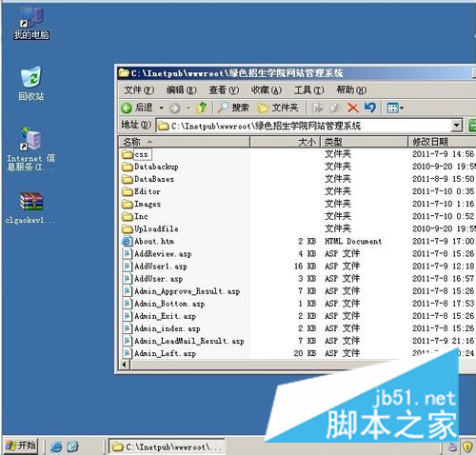476x455 pixels.
Task: Open the Views dropdown button
Action: coord(395,108)
